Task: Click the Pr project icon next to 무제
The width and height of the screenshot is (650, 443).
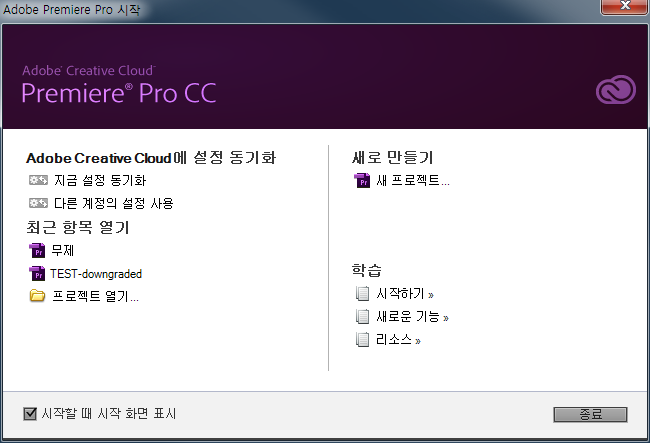Action: (37, 250)
